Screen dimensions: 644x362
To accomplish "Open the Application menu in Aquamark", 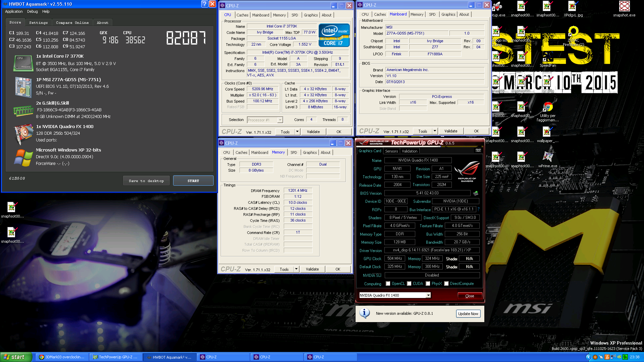I will point(14,11).
